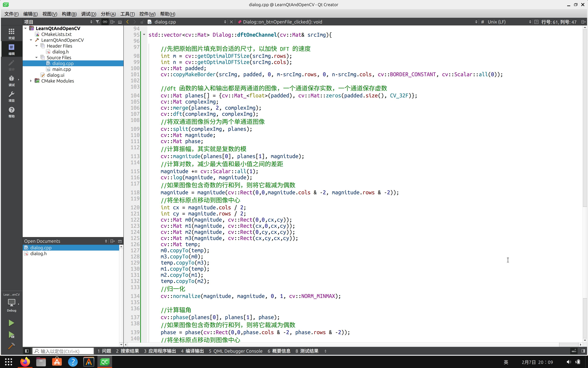Go back in editor navigation history
Screen dimensions: 588x368
coord(127,22)
